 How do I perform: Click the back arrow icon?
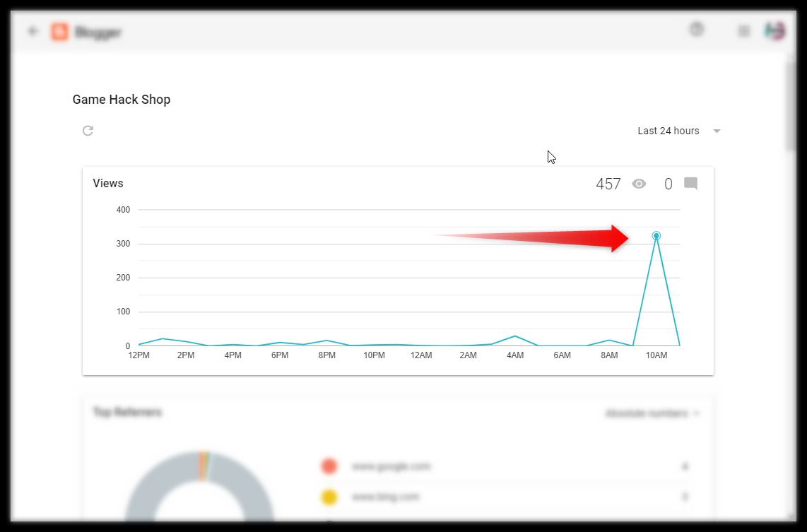(x=32, y=31)
